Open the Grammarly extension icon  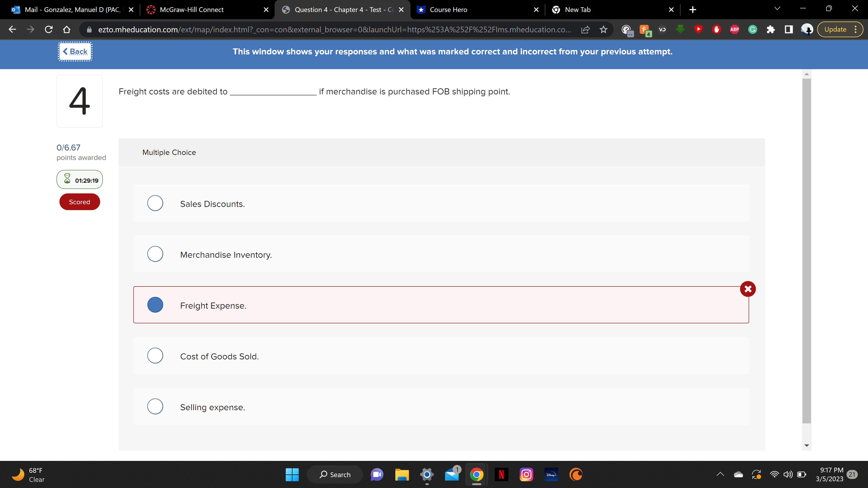(x=752, y=30)
